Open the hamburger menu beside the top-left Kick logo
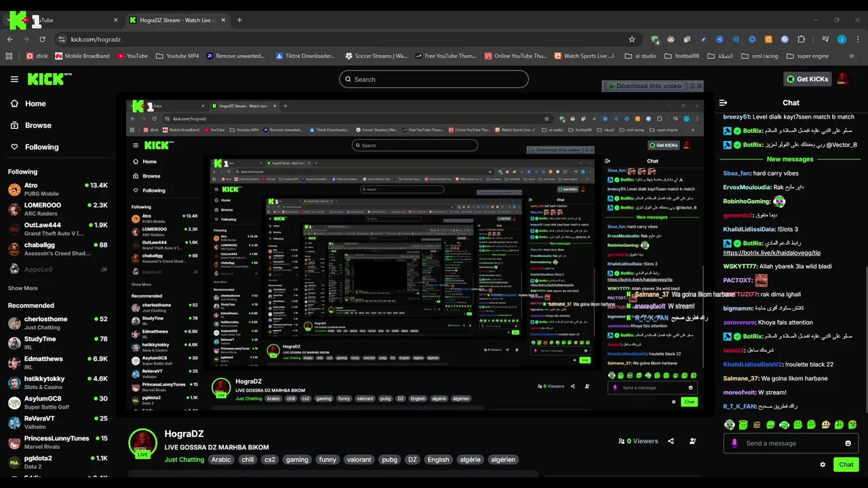Image resolution: width=868 pixels, height=488 pixels. pyautogui.click(x=14, y=79)
